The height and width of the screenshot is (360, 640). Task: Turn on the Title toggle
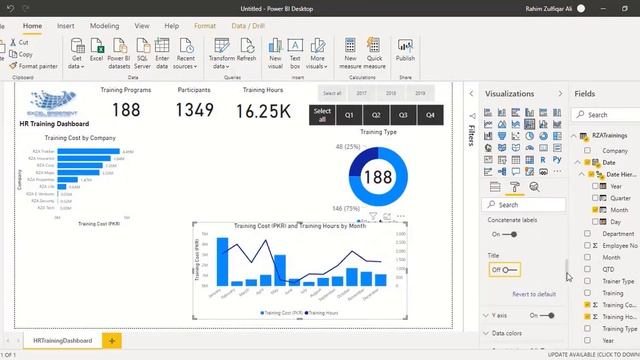[x=510, y=270]
